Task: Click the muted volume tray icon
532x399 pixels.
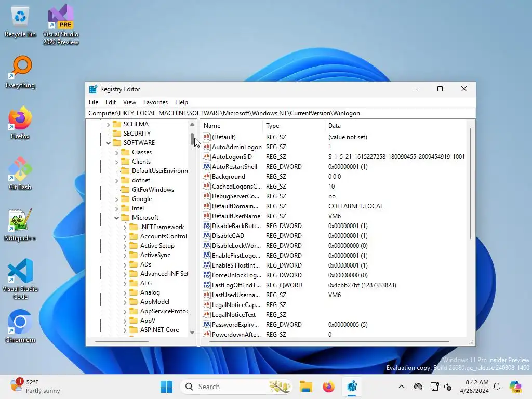Action: tap(448, 387)
